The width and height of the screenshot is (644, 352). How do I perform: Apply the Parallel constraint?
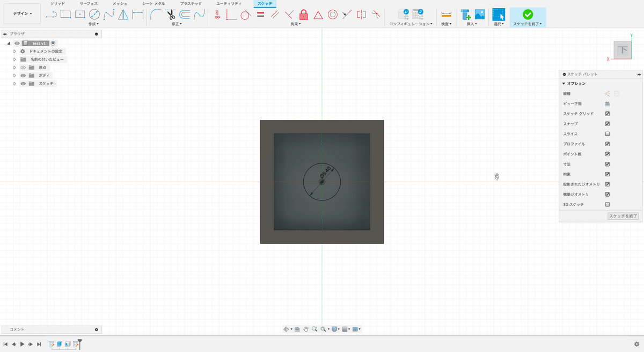(x=275, y=15)
